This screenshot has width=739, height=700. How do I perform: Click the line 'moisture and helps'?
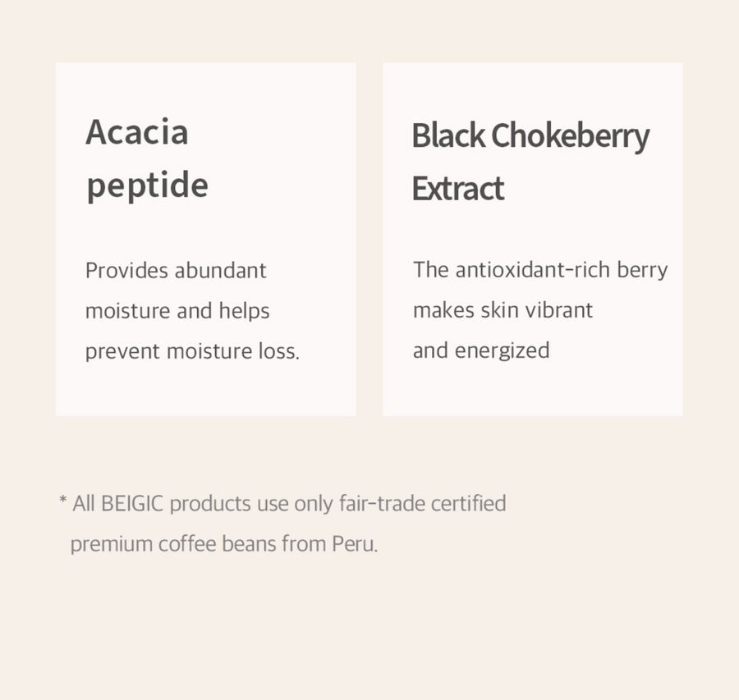click(x=177, y=311)
